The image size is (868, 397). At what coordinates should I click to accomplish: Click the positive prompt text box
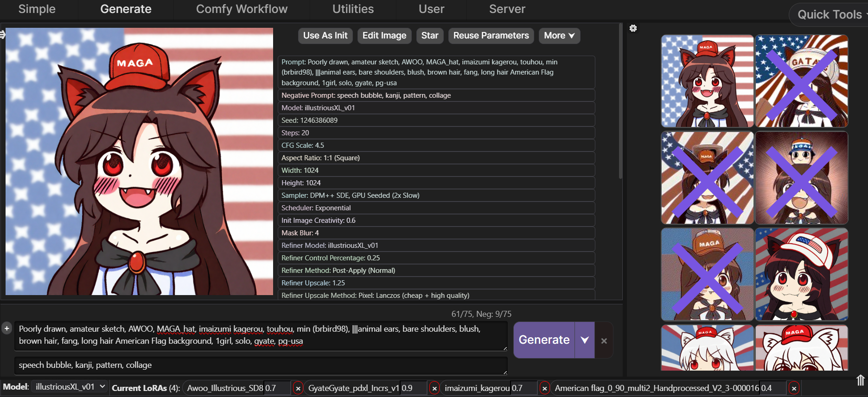click(261, 335)
